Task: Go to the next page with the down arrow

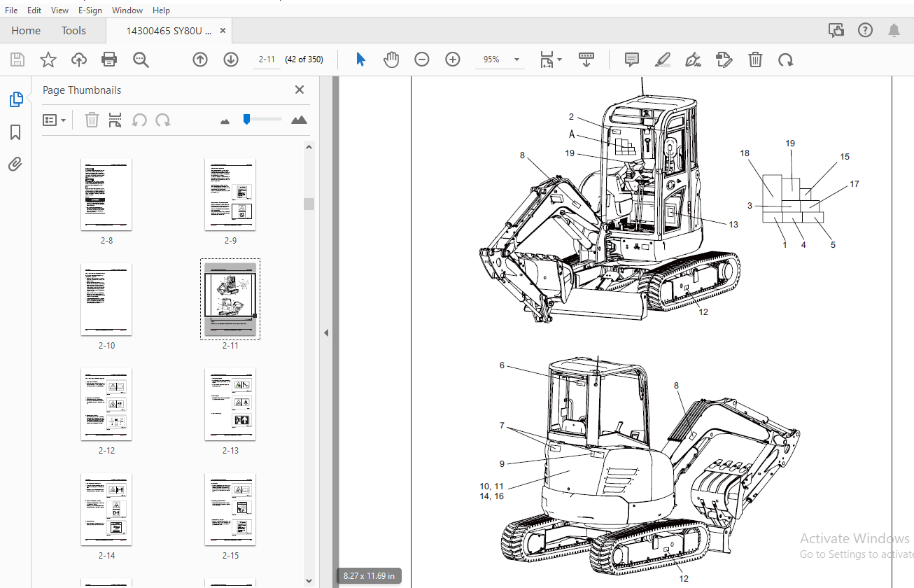Action: click(231, 59)
